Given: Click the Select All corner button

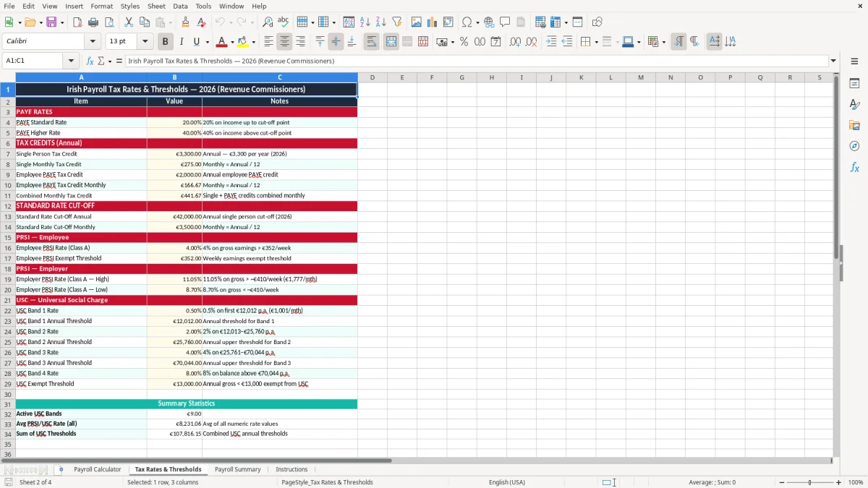Looking at the screenshot, I should (8, 77).
